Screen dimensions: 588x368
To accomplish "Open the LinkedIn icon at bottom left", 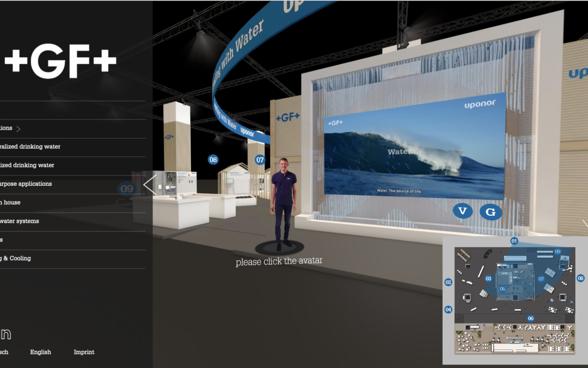I will 5,334.
